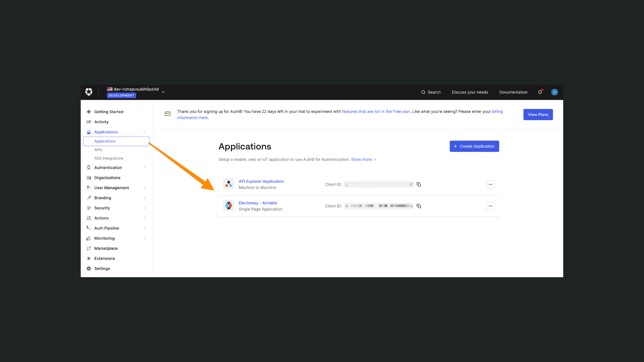
Task: Open SSO Integrations from the sidebar
Action: [109, 158]
